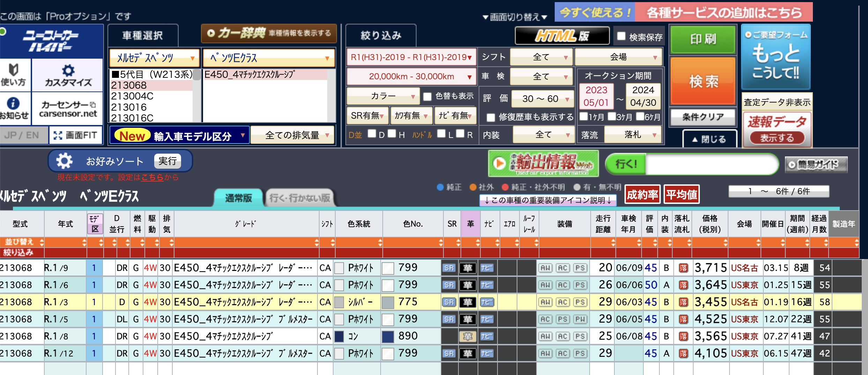The height and width of the screenshot is (375, 868).
Task: Click the 検索 search button
Action: 703,81
